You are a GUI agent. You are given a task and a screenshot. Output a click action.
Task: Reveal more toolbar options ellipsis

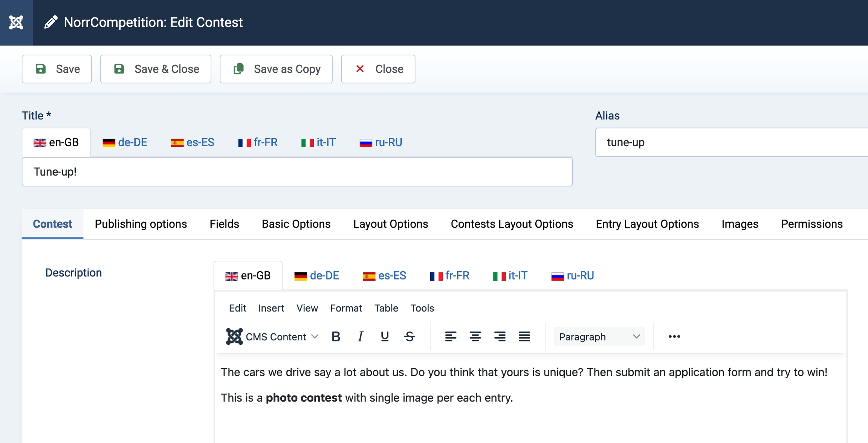674,336
